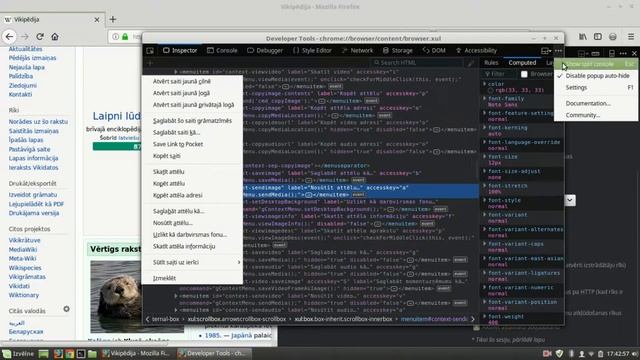Screen dimensions: 640x360
Task: Open the Firefox library icon
Action: click(x=583, y=37)
